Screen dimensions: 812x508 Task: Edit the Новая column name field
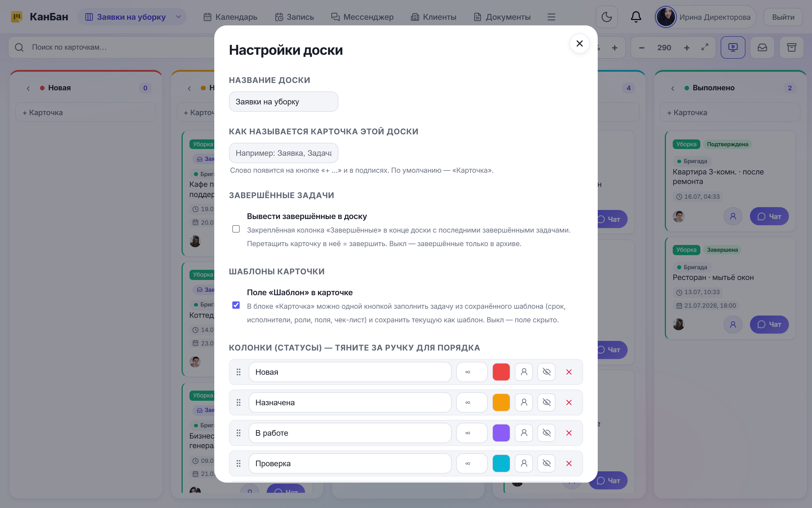(350, 372)
